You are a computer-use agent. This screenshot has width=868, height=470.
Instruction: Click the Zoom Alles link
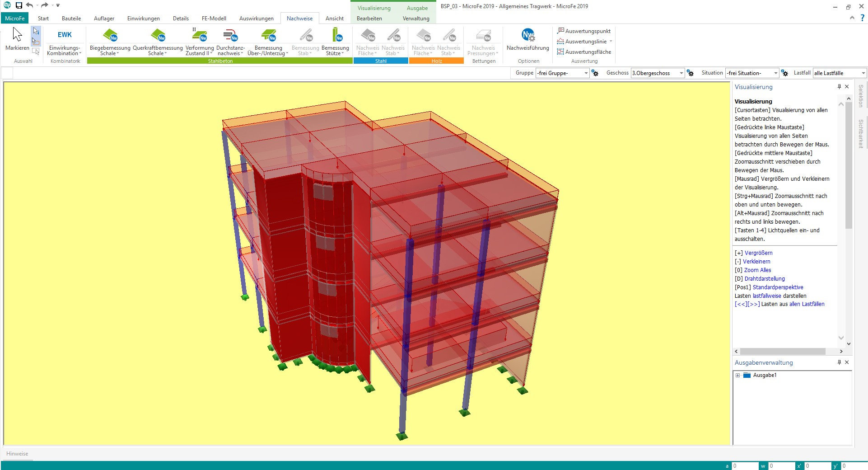coord(757,270)
